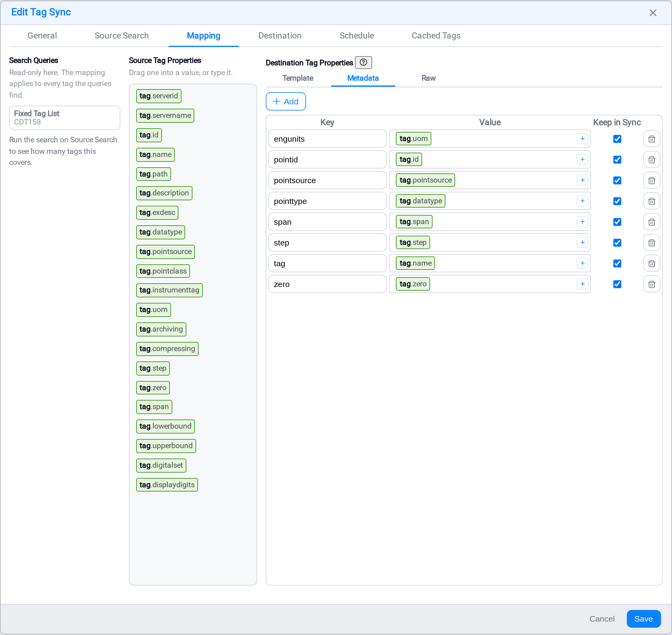Click the engunits key field
Viewport: 672px width, 635px height.
point(327,139)
